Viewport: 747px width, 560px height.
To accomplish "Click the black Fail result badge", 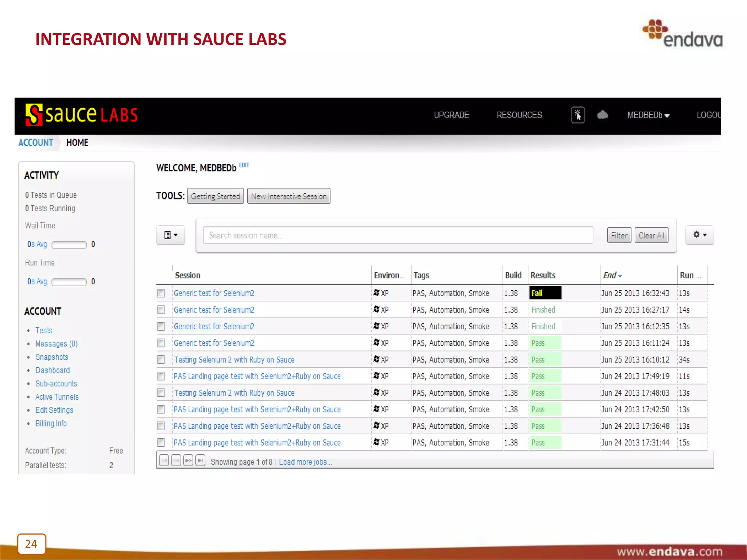I will [x=545, y=293].
